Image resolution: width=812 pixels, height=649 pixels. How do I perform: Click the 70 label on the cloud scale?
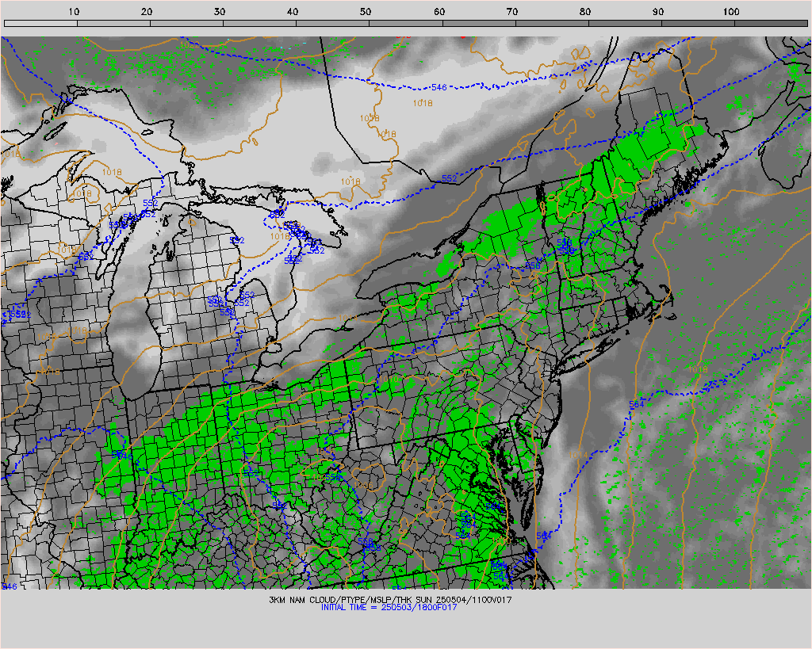512,12
